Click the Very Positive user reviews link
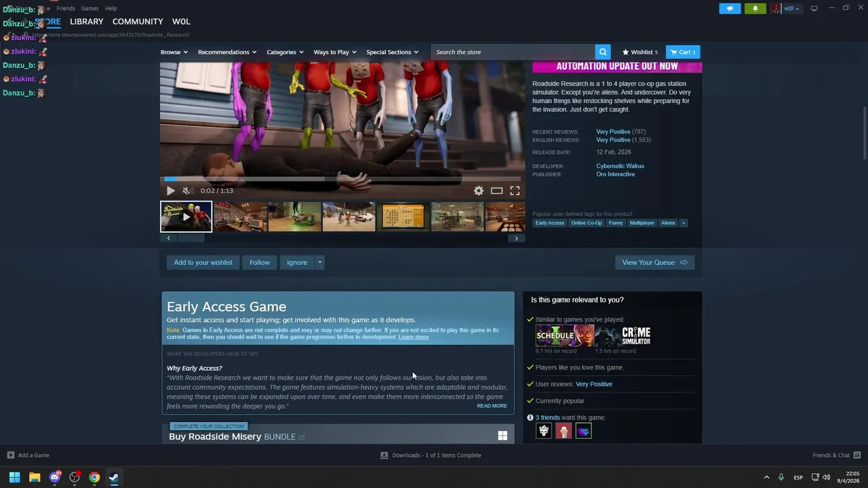 [x=593, y=384]
